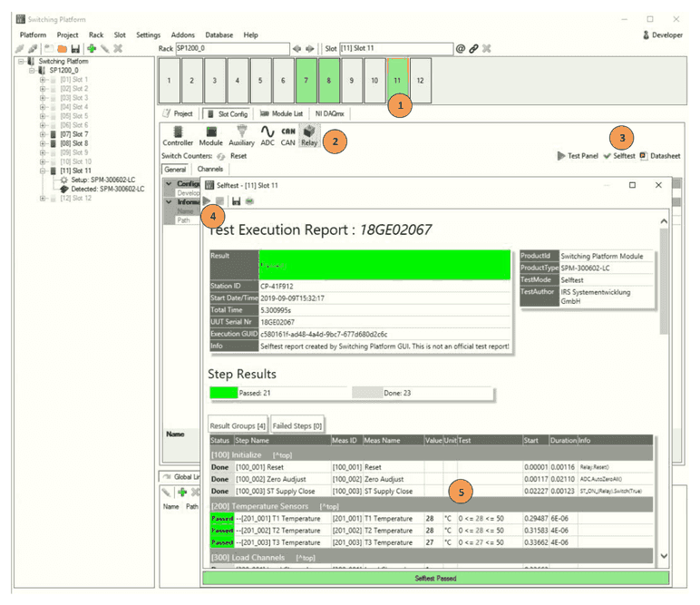Select the Relay view icon
The width and height of the screenshot is (700, 605).
[x=309, y=136]
